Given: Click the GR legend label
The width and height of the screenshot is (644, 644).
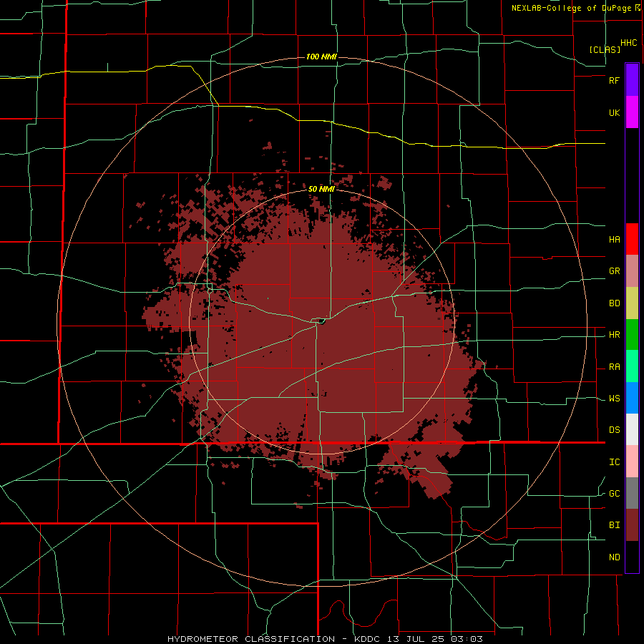Looking at the screenshot, I should coord(614,271).
